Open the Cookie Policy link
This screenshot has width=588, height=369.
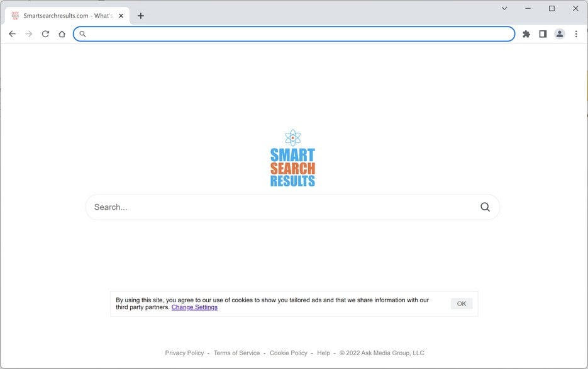tap(289, 353)
